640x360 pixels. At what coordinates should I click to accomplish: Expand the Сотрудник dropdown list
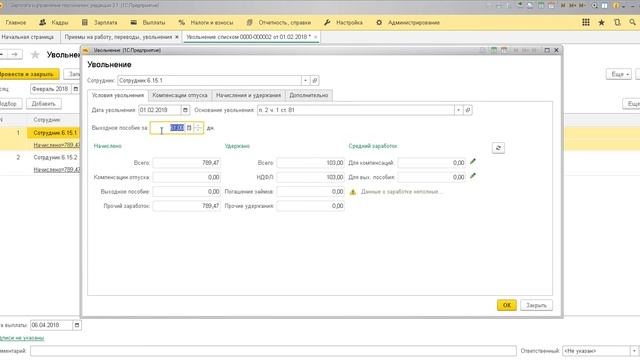pos(305,80)
